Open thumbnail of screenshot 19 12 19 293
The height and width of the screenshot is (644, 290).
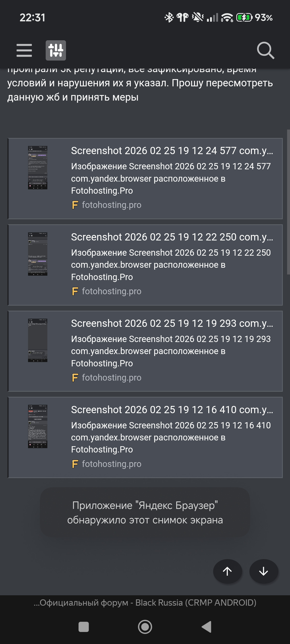(x=37, y=340)
